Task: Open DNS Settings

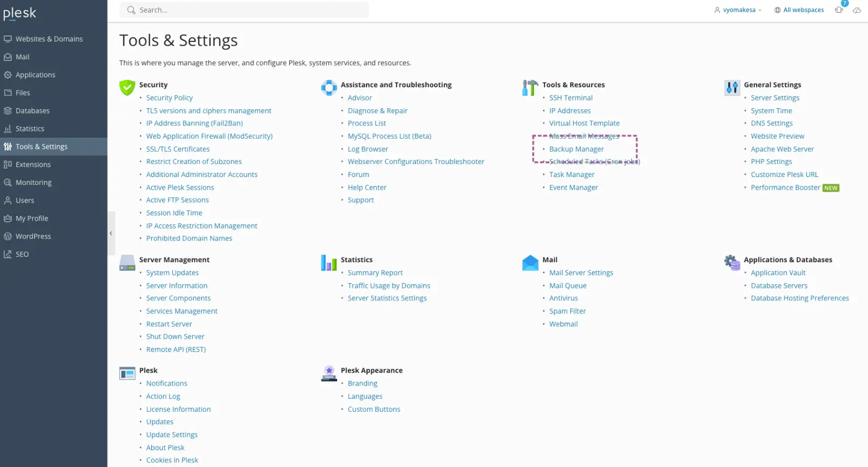Action: click(x=771, y=123)
